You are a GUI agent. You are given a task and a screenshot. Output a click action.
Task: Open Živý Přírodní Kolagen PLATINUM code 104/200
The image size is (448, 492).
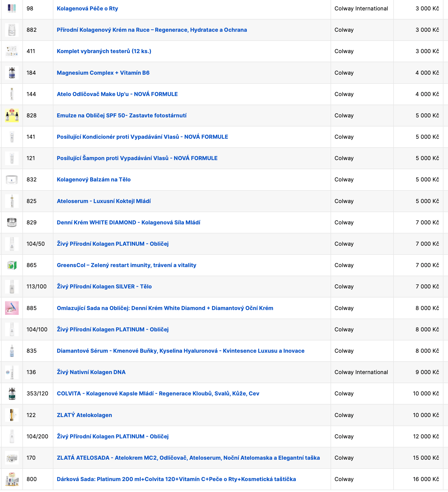[113, 437]
